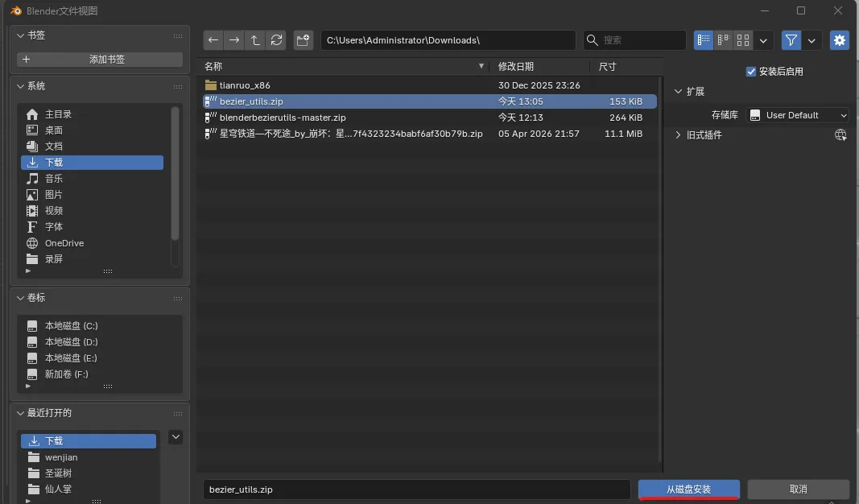
Task: Click the Downloads path field
Action: pos(448,40)
